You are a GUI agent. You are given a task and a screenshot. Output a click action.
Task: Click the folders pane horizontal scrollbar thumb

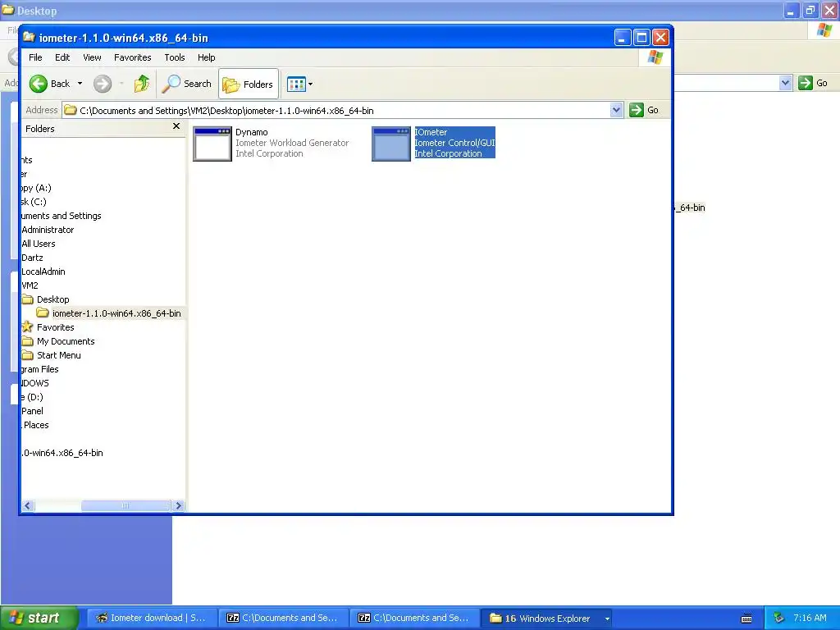(x=126, y=505)
